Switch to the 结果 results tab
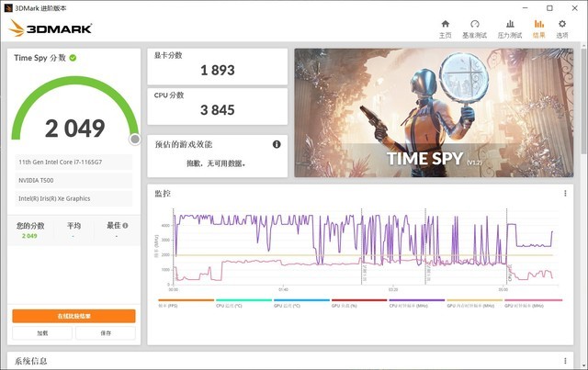 click(539, 28)
